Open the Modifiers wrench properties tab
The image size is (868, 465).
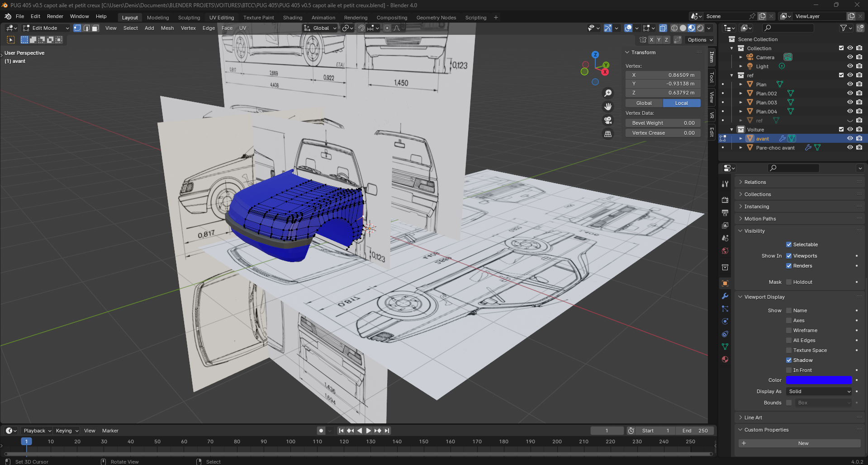click(x=725, y=296)
